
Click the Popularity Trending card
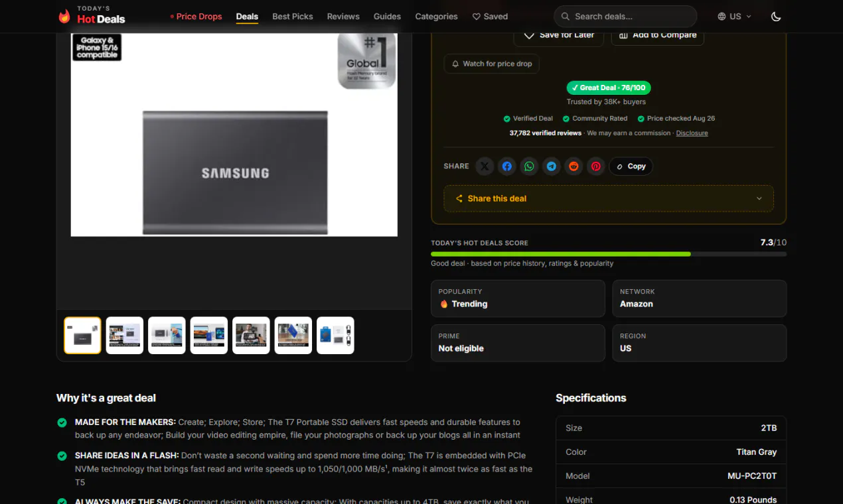[518, 298]
